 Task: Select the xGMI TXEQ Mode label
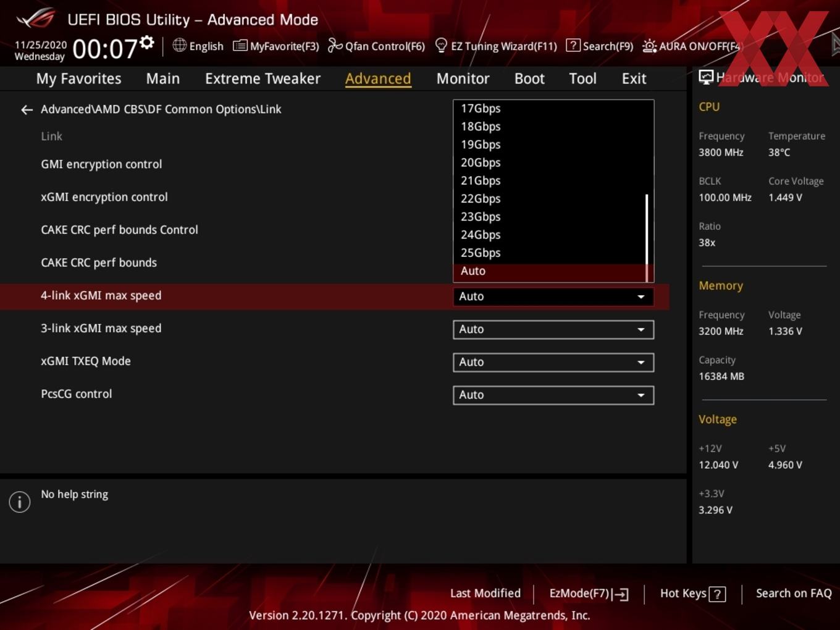tap(86, 361)
